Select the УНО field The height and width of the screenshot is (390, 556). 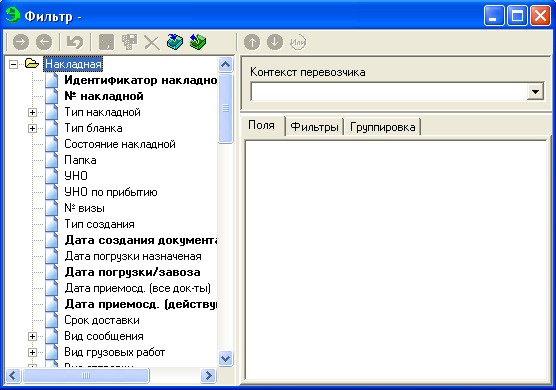pos(76,176)
